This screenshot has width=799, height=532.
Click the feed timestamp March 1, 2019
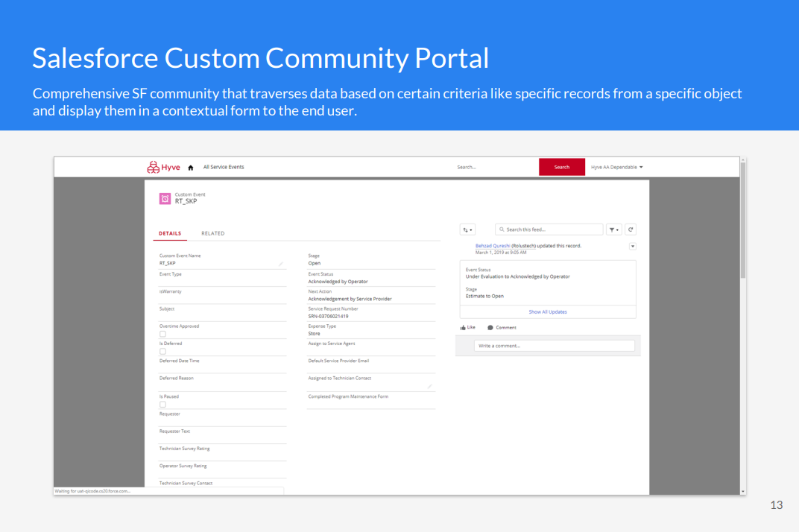pyautogui.click(x=501, y=253)
